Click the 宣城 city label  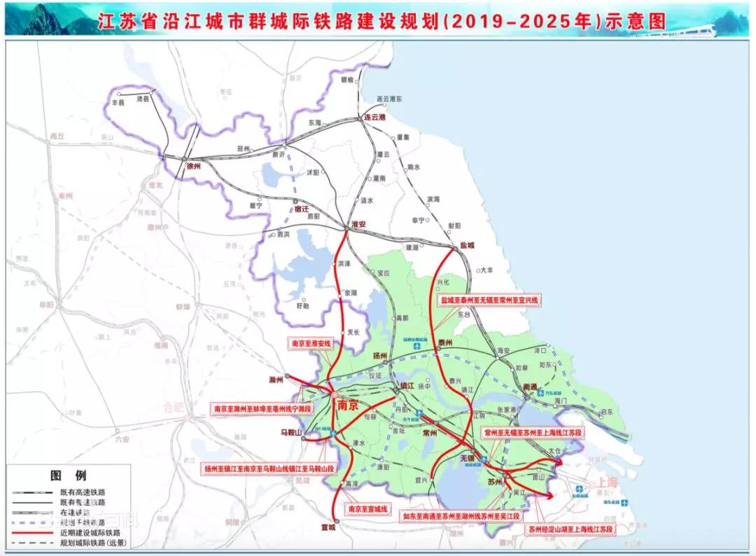[x=328, y=527]
